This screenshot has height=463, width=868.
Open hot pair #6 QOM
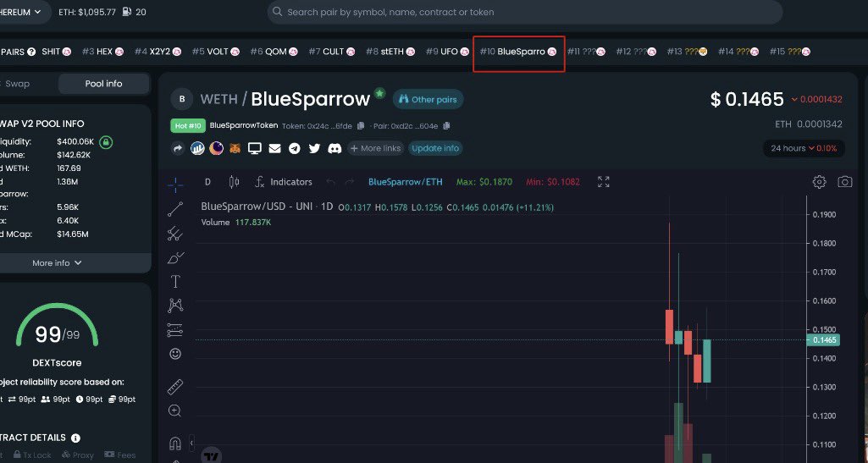pyautogui.click(x=274, y=52)
